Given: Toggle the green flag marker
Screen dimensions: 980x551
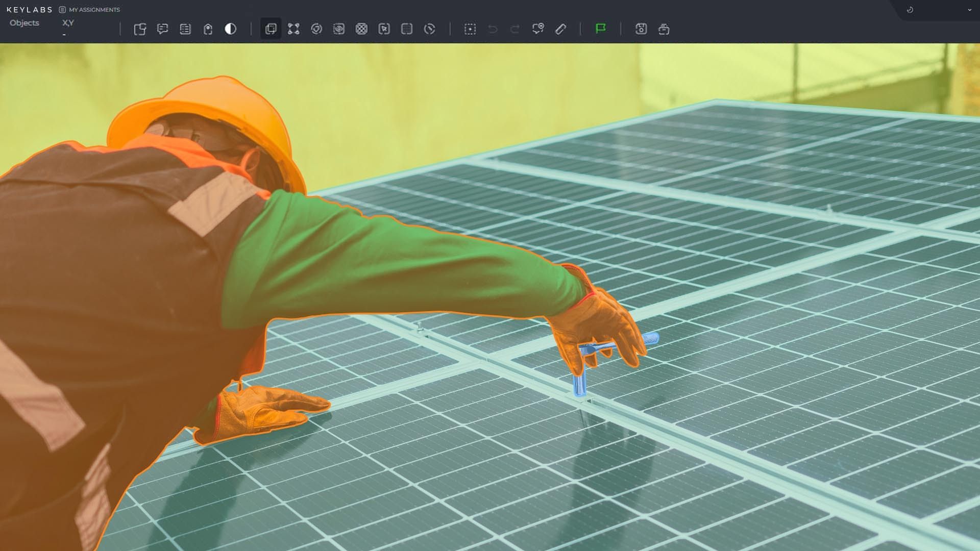Looking at the screenshot, I should point(601,29).
